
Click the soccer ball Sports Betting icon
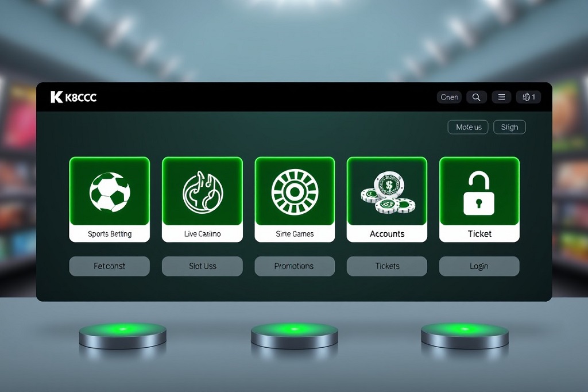click(x=110, y=192)
